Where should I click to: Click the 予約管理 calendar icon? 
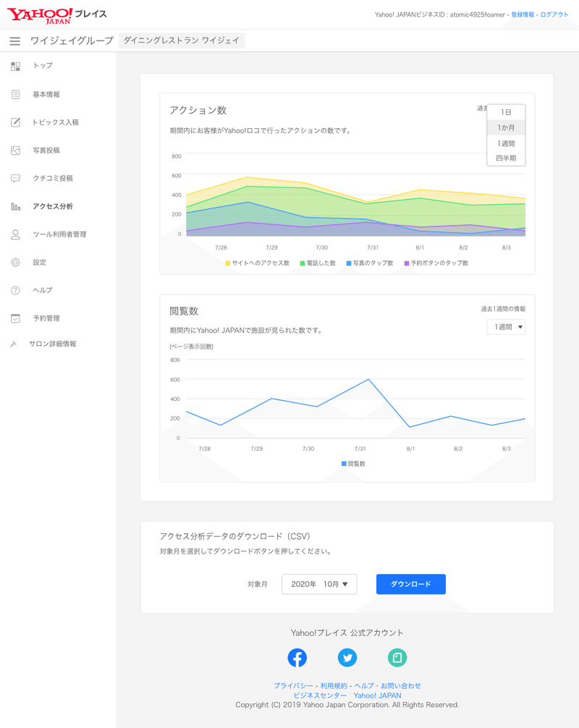coord(15,318)
